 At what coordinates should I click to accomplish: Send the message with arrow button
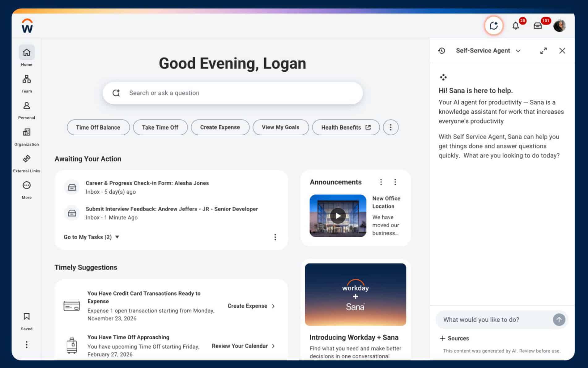coord(559,319)
